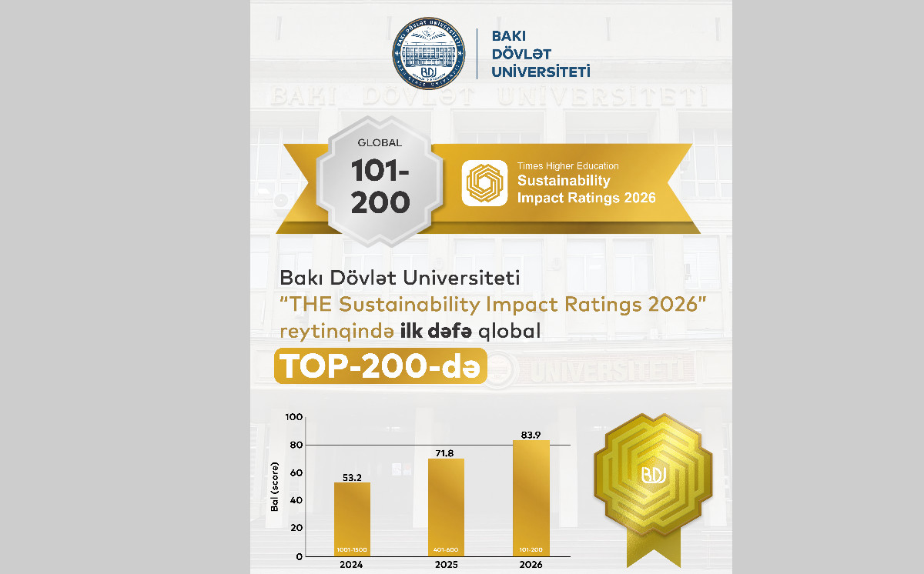Click white 'Impact Ratings 2026' text on the ribbon

(586, 198)
